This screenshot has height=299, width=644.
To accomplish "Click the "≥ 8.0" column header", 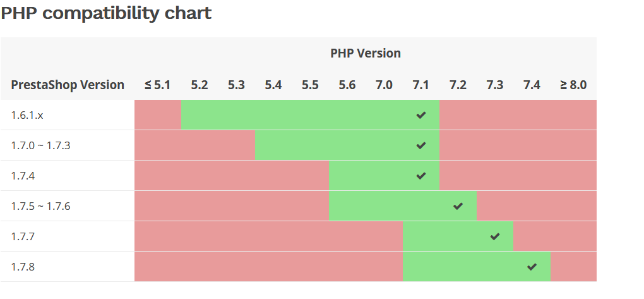I will (x=573, y=85).
